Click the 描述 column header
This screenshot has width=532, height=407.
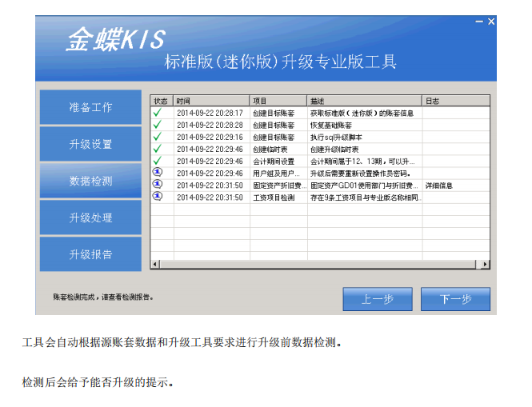point(364,102)
